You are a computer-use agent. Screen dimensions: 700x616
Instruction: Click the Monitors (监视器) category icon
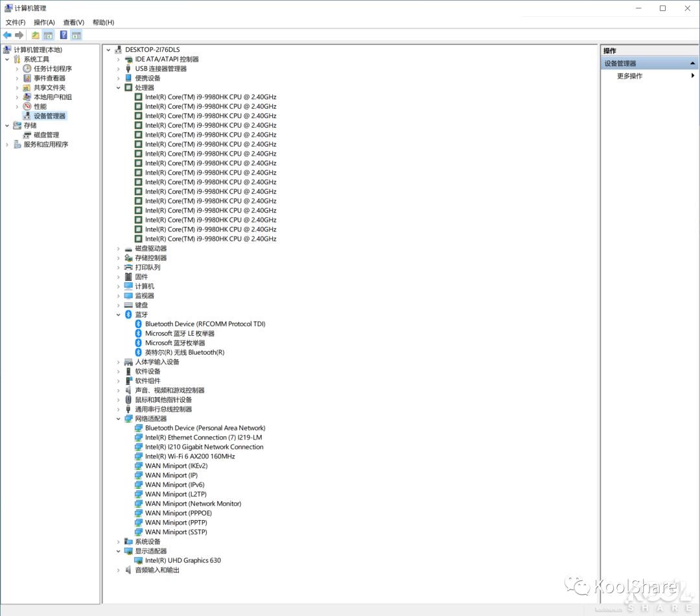128,296
